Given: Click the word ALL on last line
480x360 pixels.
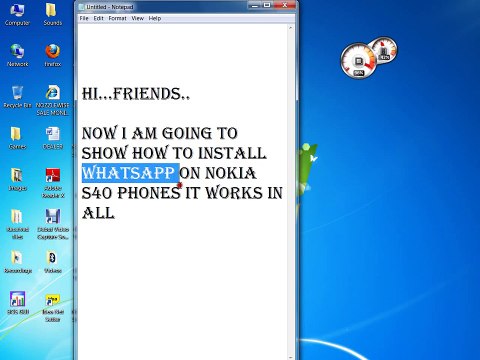Looking at the screenshot, I should pyautogui.click(x=98, y=213).
